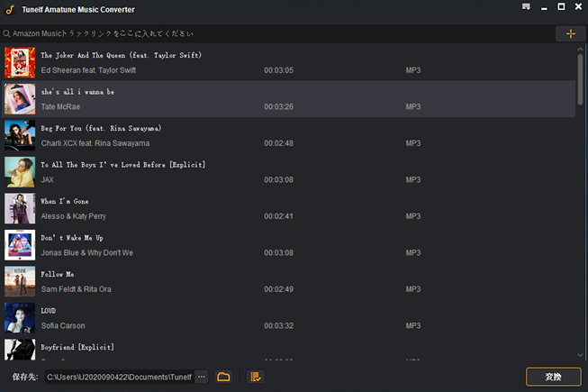588x392 pixels.
Task: Click the title Follow Me
Action: click(x=58, y=274)
